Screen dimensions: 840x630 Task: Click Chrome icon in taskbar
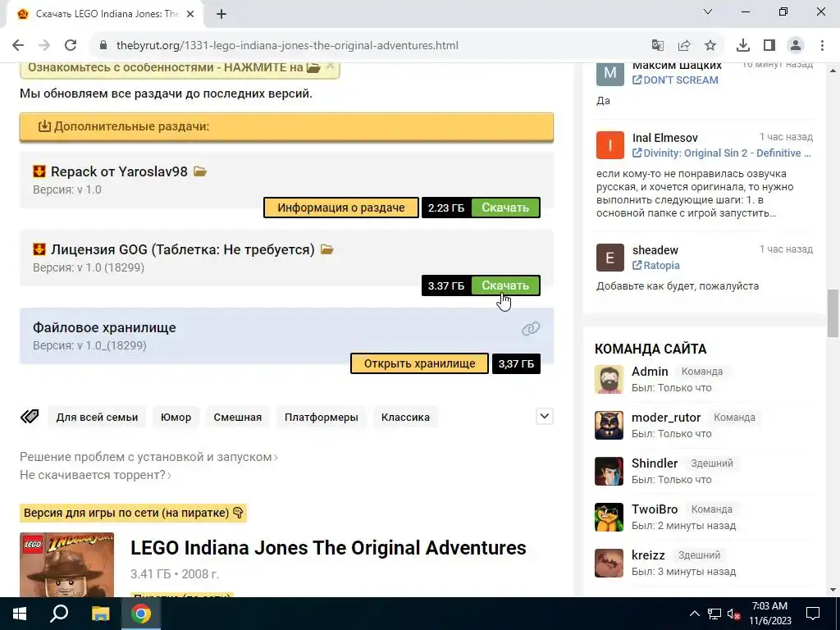coord(141,614)
